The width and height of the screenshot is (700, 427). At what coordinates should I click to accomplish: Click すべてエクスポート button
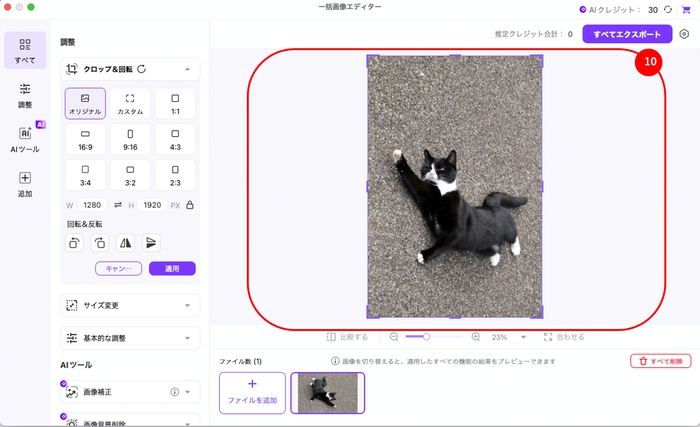(627, 34)
